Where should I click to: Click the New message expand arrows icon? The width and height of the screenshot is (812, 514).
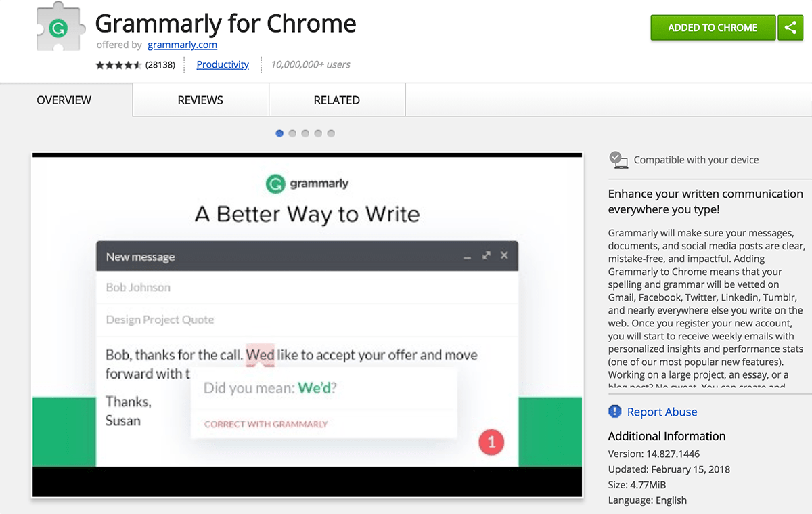(486, 255)
